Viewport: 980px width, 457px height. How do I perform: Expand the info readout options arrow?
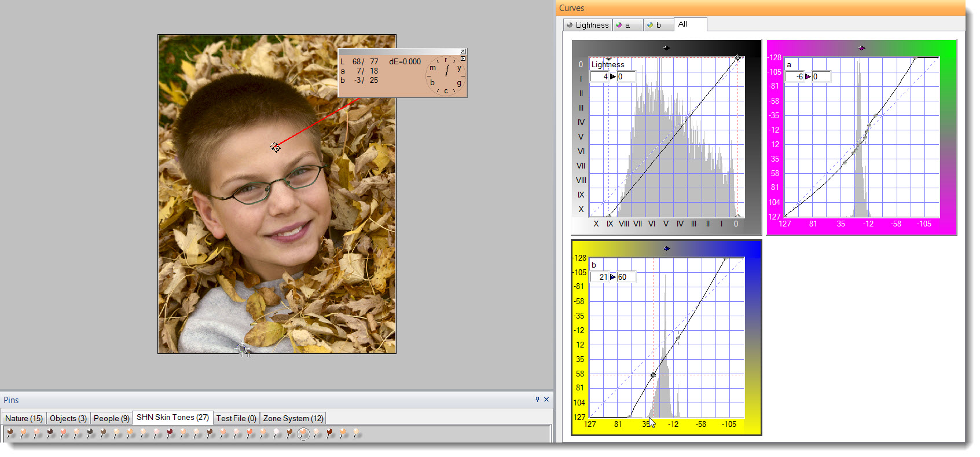463,59
